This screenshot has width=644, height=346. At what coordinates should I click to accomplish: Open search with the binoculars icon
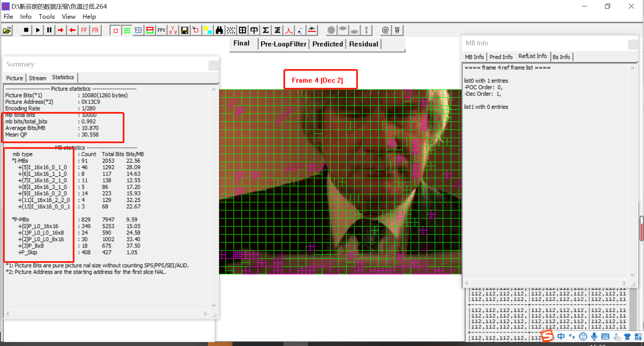tap(219, 31)
